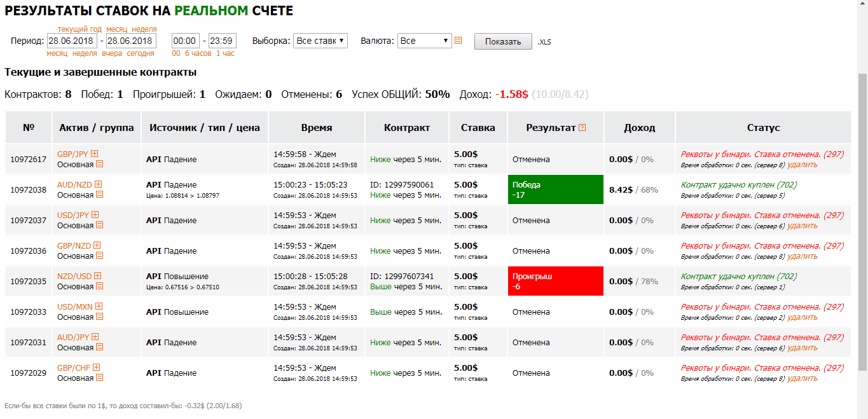Click the plus icon next to USD/JPY

(95, 215)
